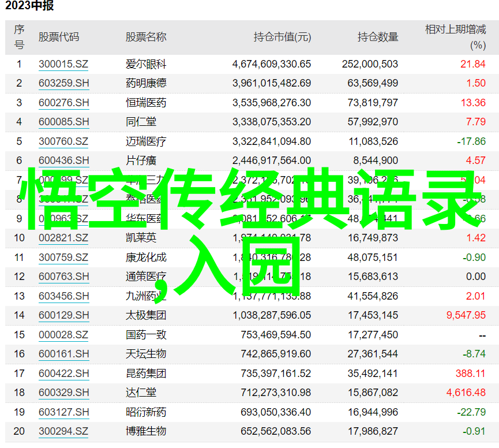The height and width of the screenshot is (448, 499).
Task: Click market value 1,038,287,596.05
Action: click(x=272, y=315)
